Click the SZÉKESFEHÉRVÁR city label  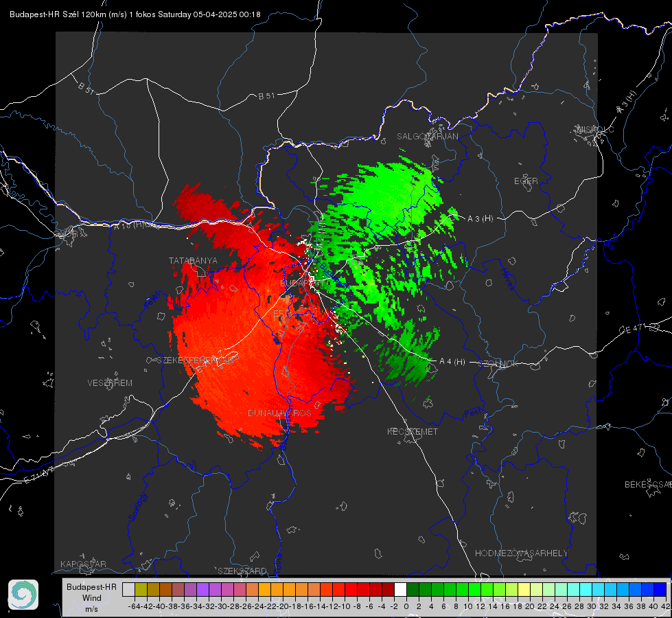pos(195,360)
